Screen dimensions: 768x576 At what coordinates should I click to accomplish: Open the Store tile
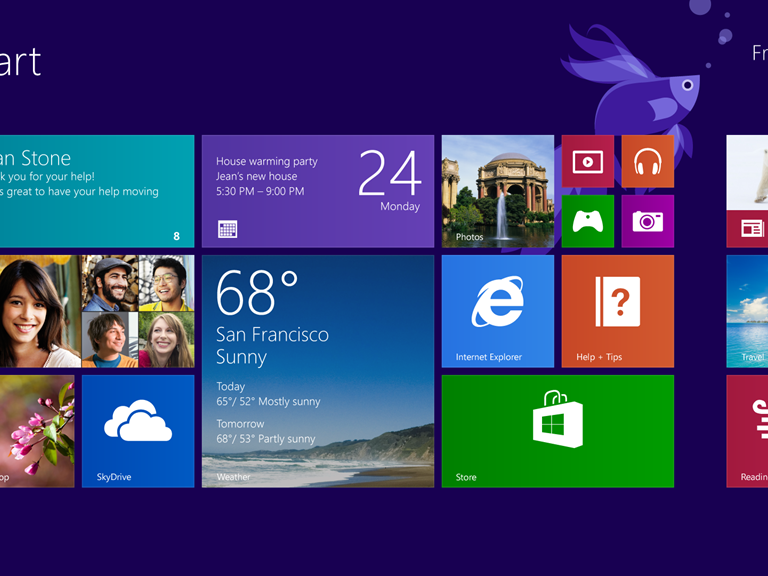point(558,432)
